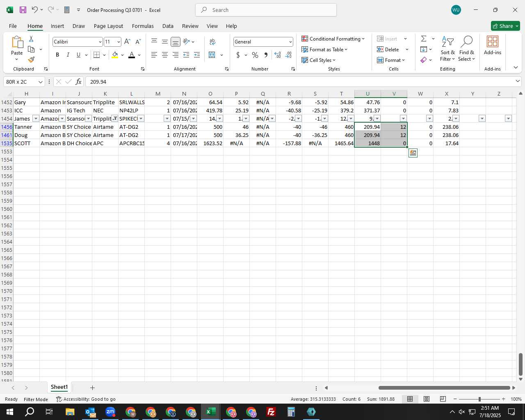Toggle Italic formatting
Image resolution: width=525 pixels, height=420 pixels.
(68, 55)
